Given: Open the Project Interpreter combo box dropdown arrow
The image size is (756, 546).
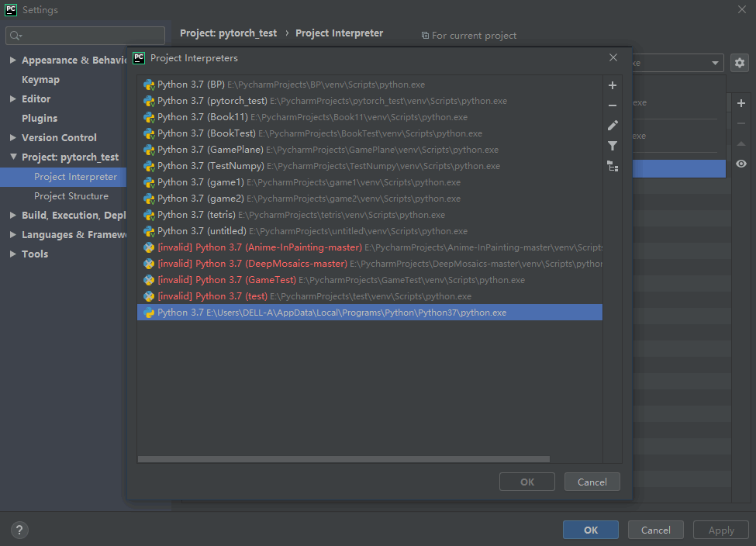Looking at the screenshot, I should [715, 63].
